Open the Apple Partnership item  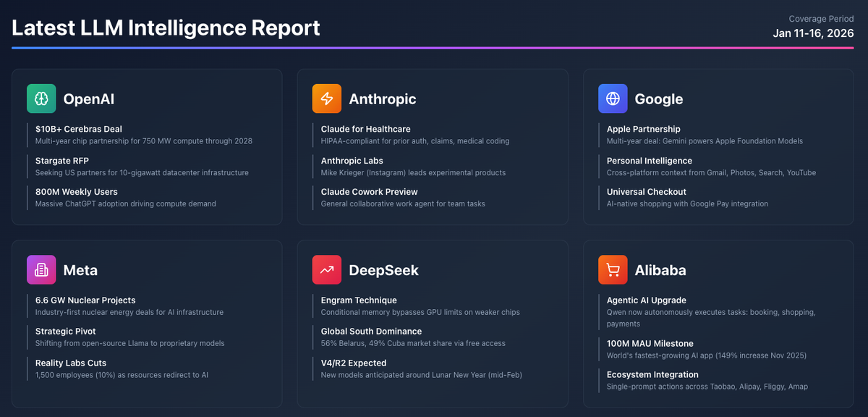pyautogui.click(x=644, y=129)
